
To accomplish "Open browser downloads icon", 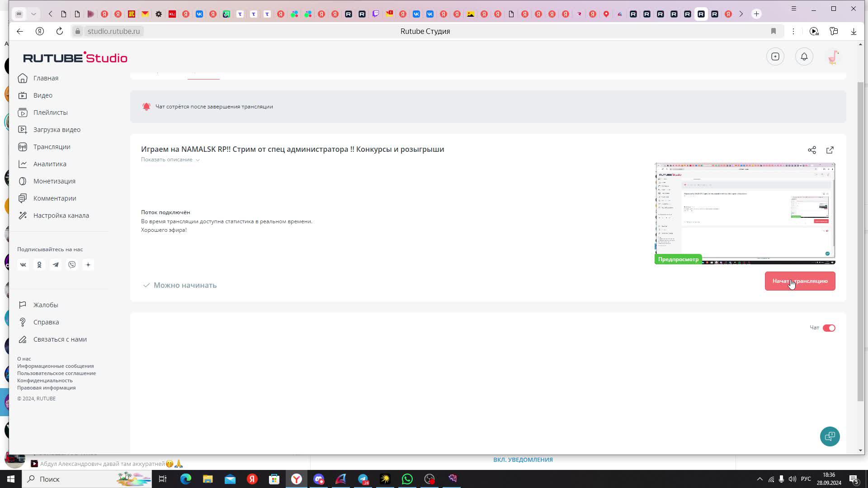I will click(854, 31).
